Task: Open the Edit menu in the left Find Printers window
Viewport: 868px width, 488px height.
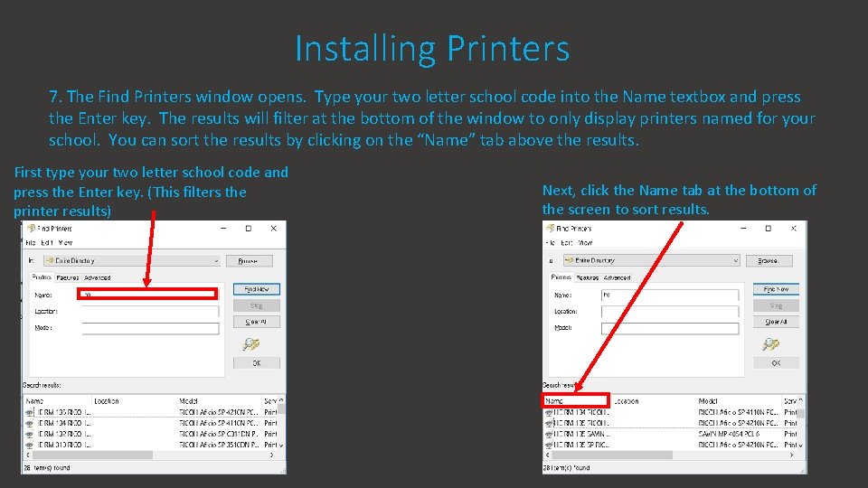Action: 47,243
